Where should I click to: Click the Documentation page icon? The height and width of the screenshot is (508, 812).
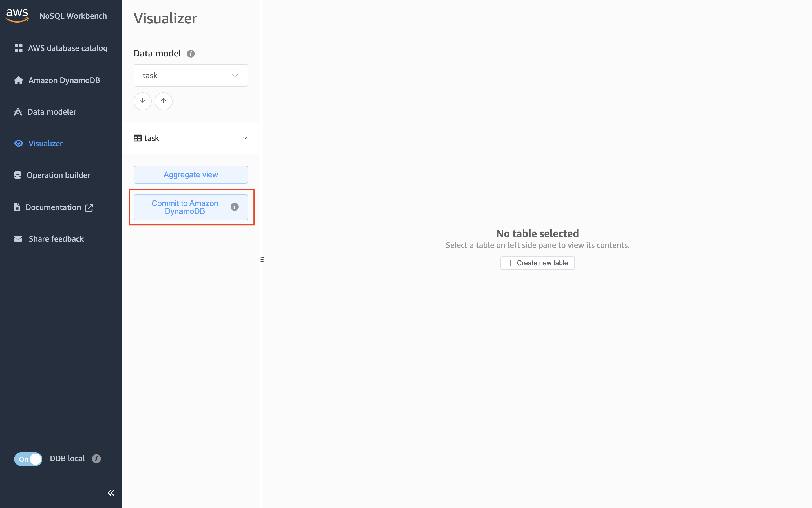click(x=17, y=207)
